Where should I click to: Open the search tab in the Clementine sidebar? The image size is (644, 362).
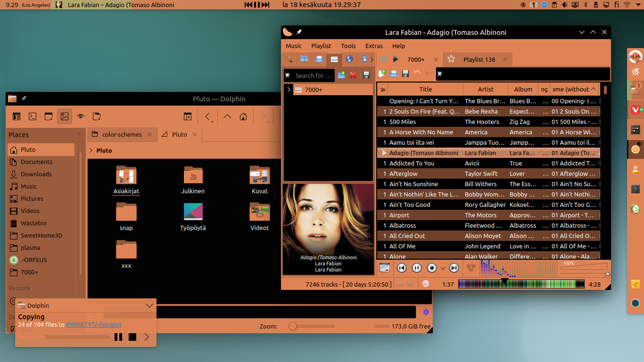click(x=289, y=59)
